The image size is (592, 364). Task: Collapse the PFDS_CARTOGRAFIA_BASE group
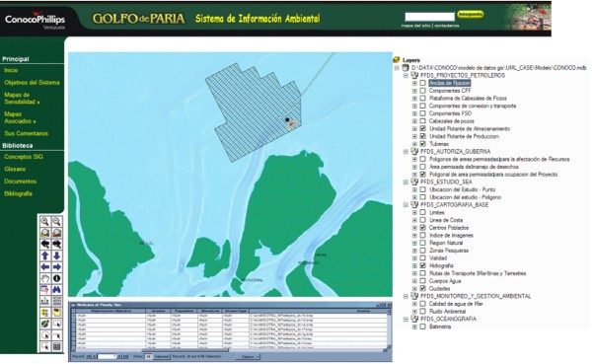pos(406,204)
